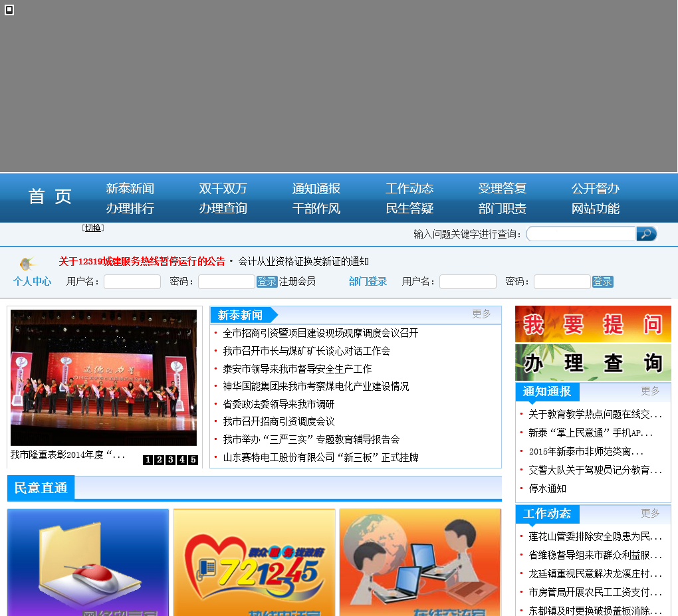This screenshot has width=678, height=616.
Task: Open notice 停水通知
Action: [548, 489]
